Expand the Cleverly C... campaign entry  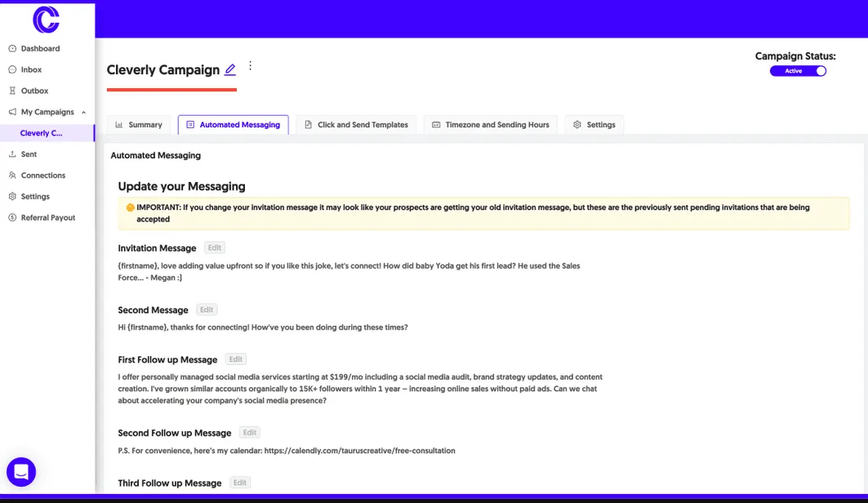click(41, 132)
